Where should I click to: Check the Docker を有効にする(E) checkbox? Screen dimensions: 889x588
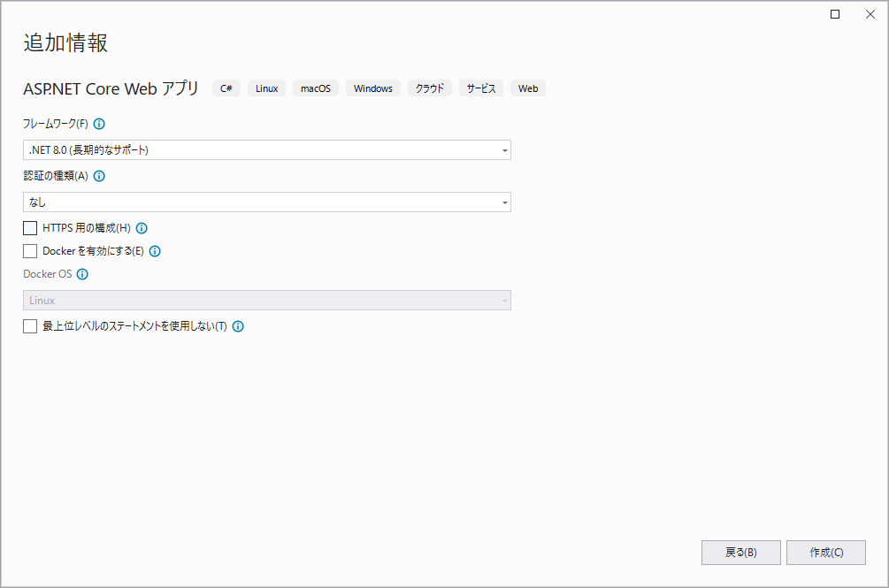pyautogui.click(x=30, y=251)
